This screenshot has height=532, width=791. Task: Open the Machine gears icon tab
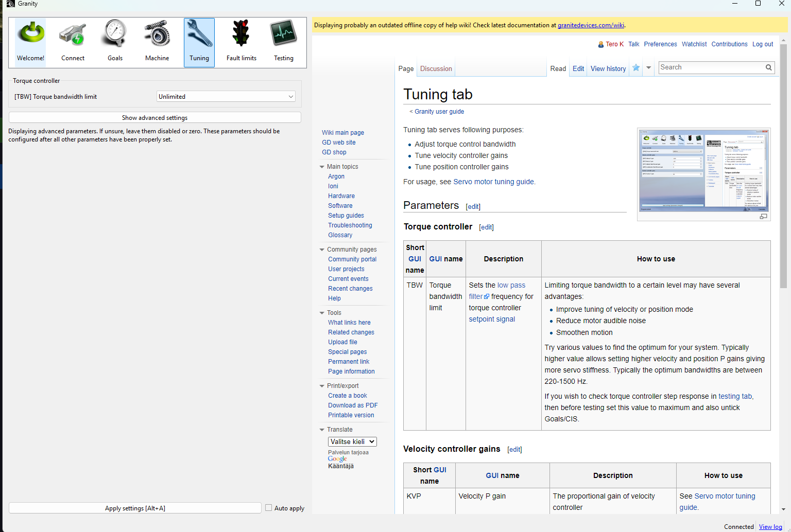point(157,43)
